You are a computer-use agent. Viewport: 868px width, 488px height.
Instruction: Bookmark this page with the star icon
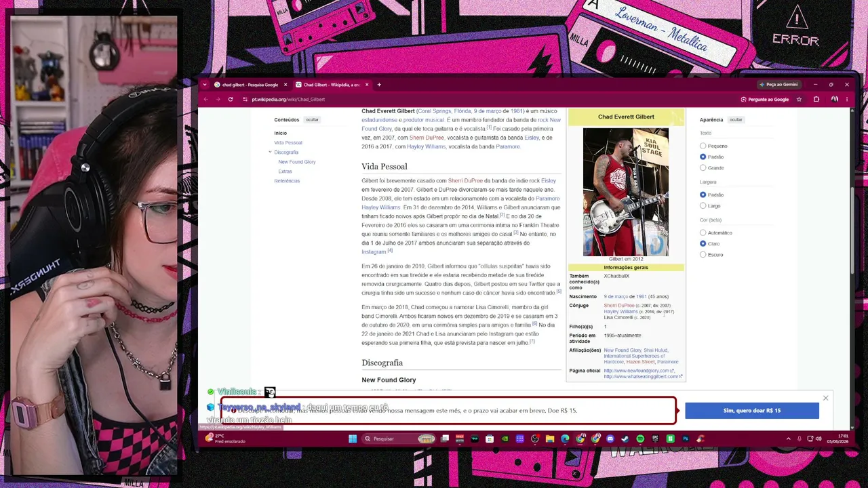pyautogui.click(x=799, y=100)
